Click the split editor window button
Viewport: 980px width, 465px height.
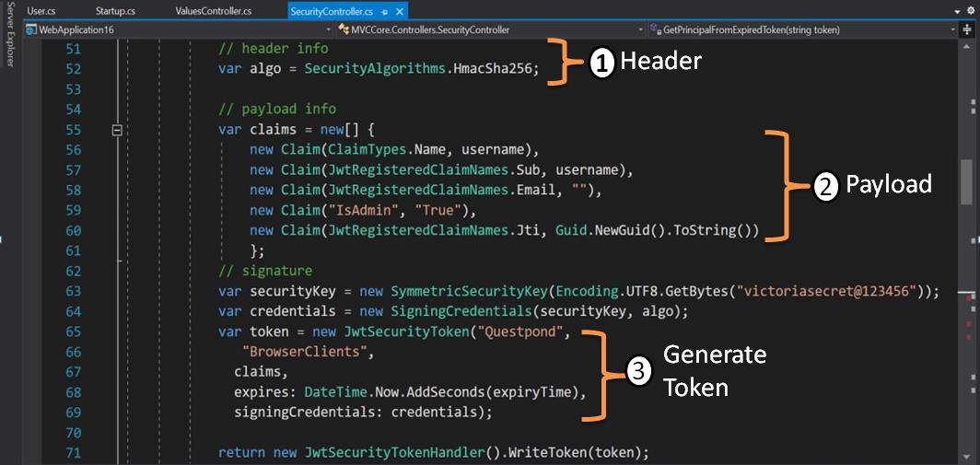click(969, 29)
